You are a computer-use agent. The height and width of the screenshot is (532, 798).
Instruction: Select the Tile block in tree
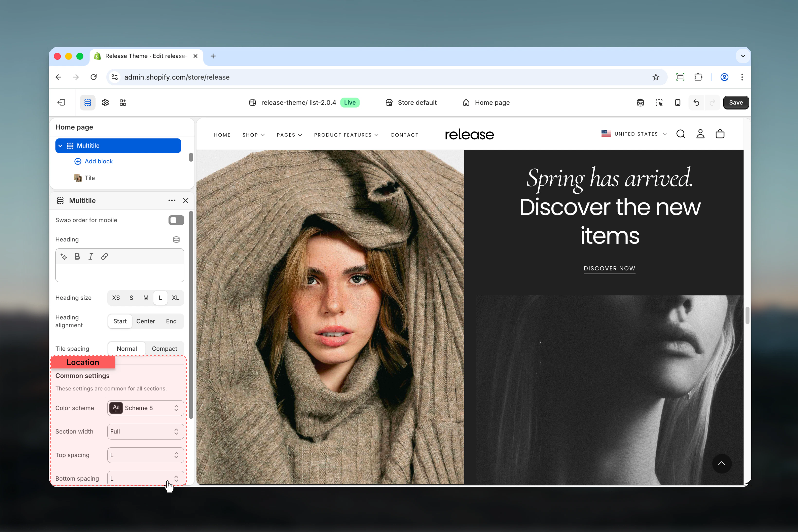tap(85, 178)
